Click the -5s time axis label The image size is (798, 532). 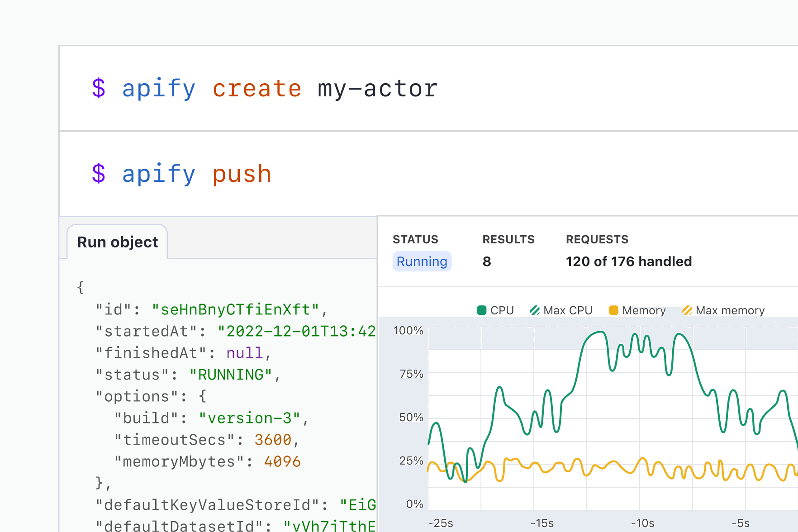pos(741,523)
